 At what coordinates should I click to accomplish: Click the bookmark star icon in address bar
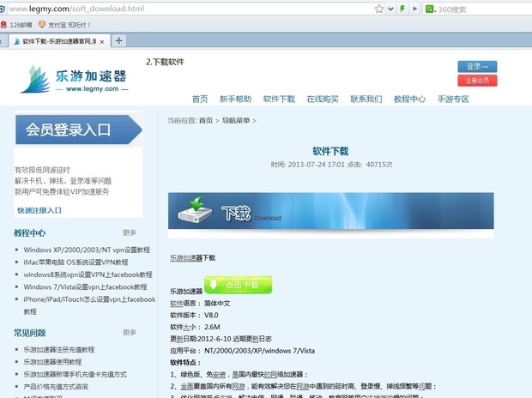tap(379, 9)
